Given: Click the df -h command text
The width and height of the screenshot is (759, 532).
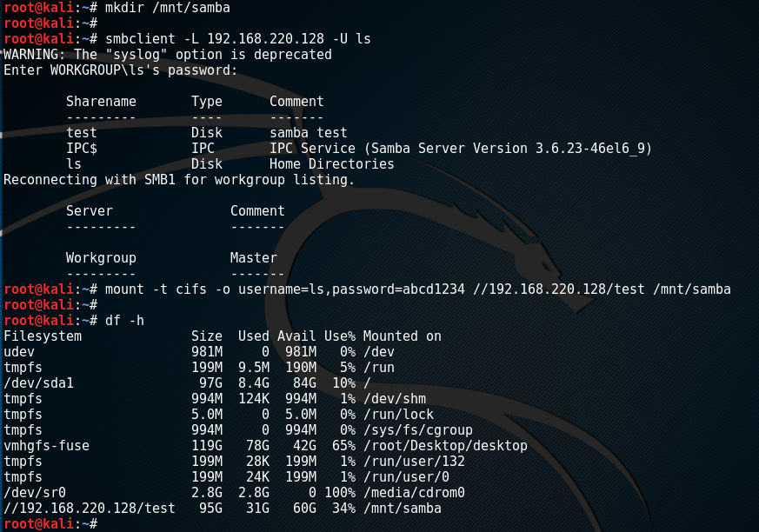Looking at the screenshot, I should [124, 321].
